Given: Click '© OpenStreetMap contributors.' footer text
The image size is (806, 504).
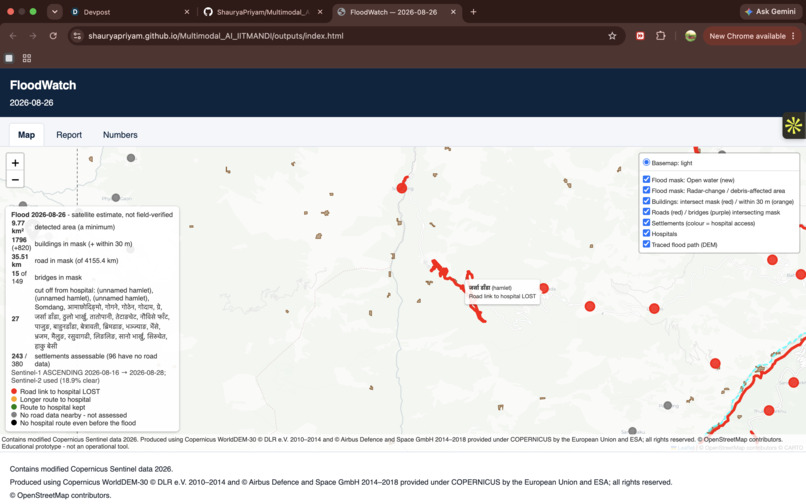Looking at the screenshot, I should click(x=60, y=495).
